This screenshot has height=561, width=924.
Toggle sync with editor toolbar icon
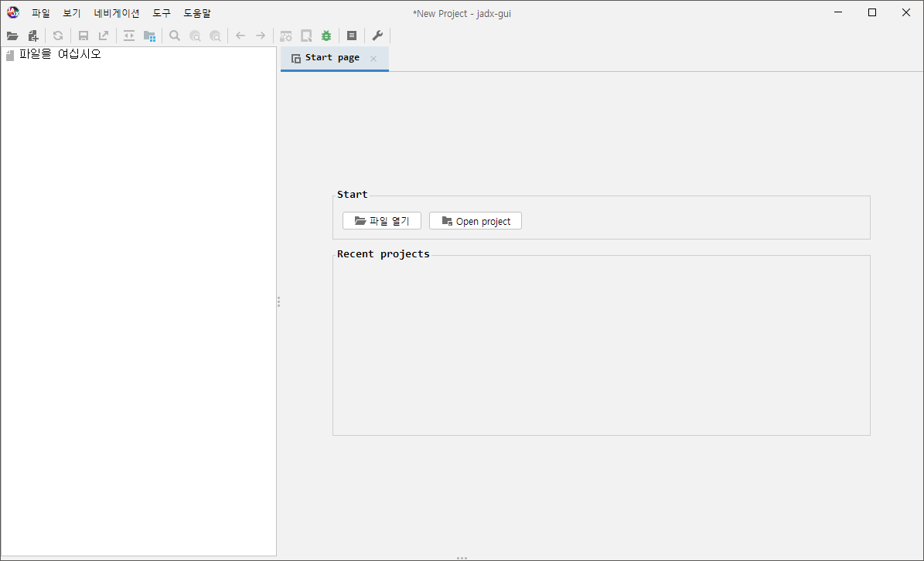click(129, 36)
